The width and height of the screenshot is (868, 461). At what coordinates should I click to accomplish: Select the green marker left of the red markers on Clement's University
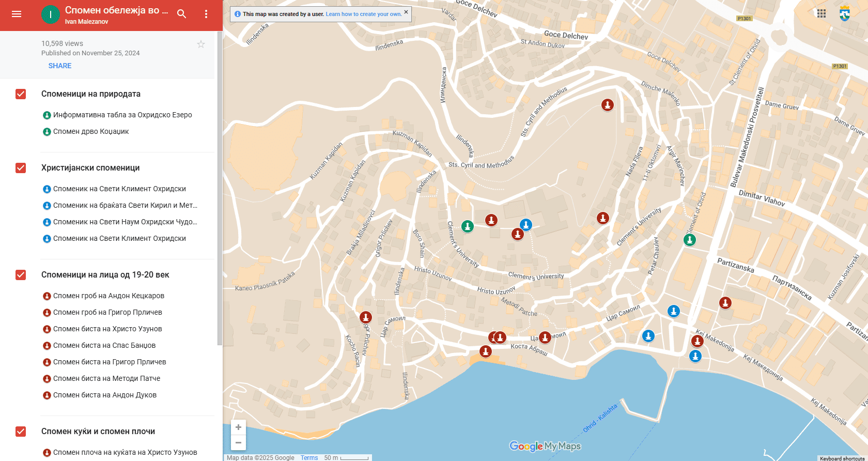point(468,226)
